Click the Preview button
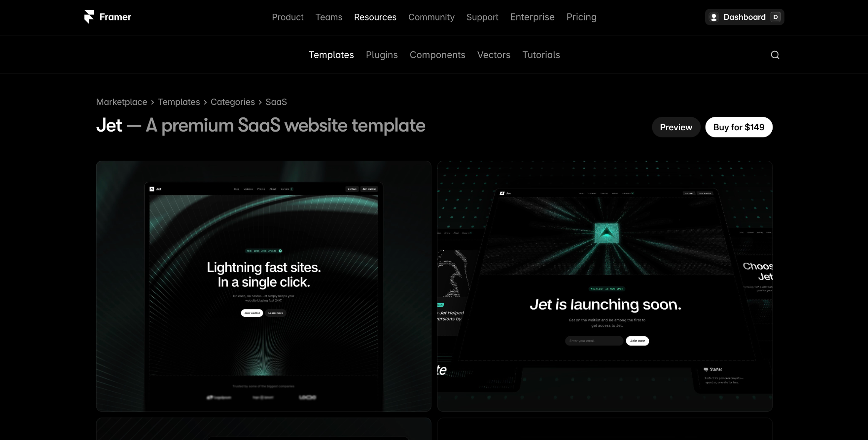This screenshot has width=868, height=440. tap(676, 127)
